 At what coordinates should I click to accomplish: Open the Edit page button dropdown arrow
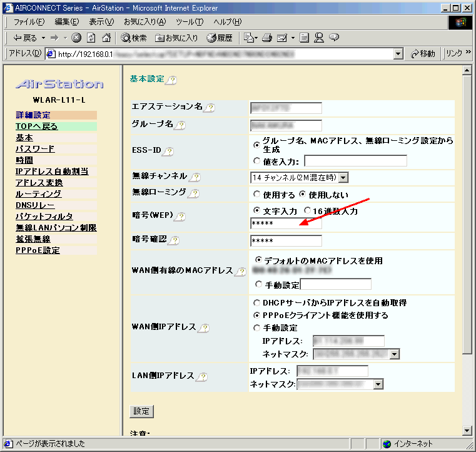point(293,38)
